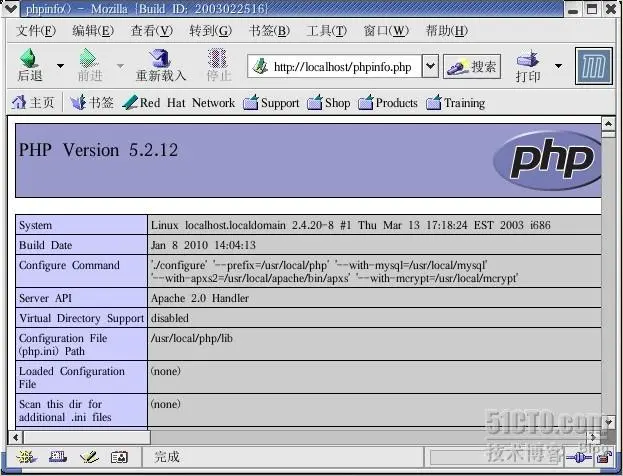Click the Mozilla throbber logo icon
Screen dimensions: 623x476
(594, 66)
